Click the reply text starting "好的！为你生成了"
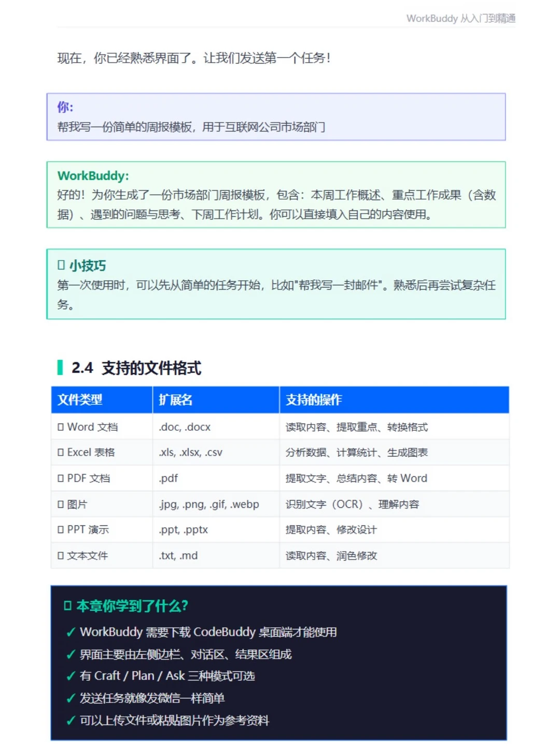 [276, 205]
